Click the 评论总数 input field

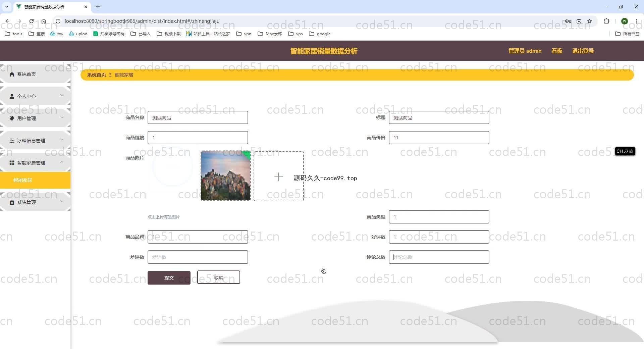[439, 257]
